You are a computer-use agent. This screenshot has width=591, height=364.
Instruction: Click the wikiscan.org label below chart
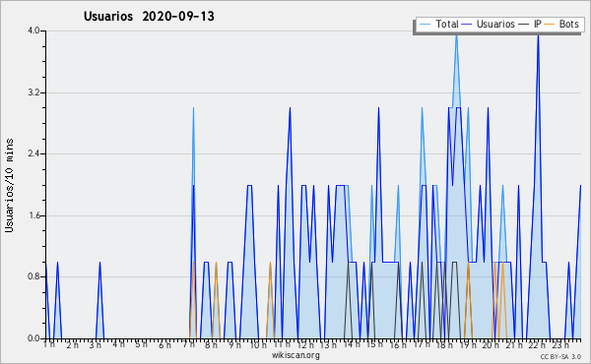pyautogui.click(x=295, y=355)
